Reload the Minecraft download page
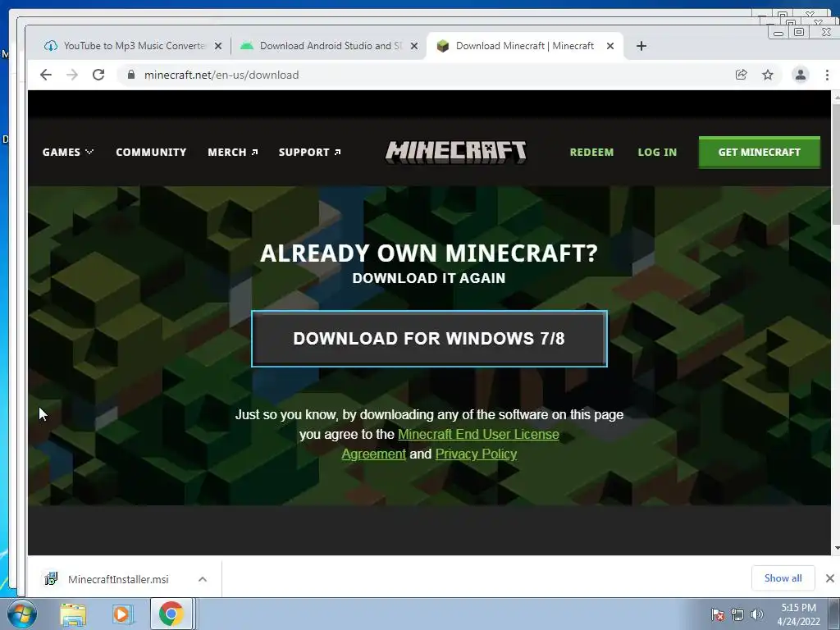Screen dimensions: 840x630 [98, 75]
